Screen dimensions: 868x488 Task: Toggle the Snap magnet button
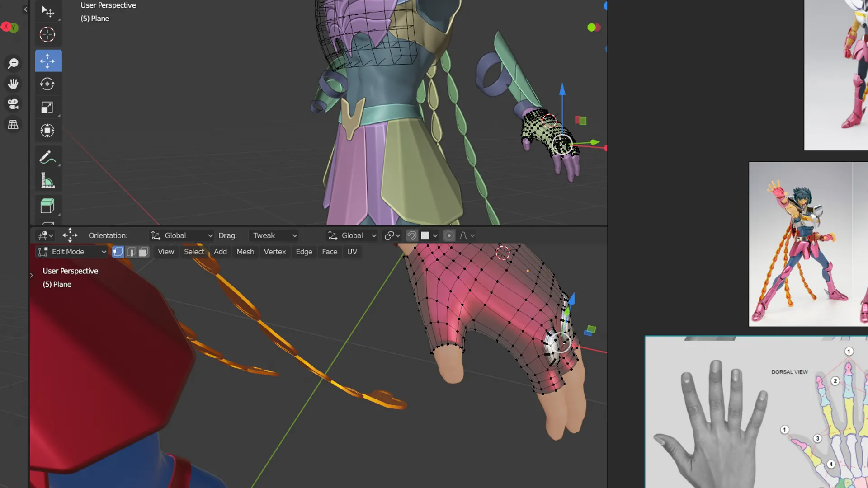coord(412,235)
